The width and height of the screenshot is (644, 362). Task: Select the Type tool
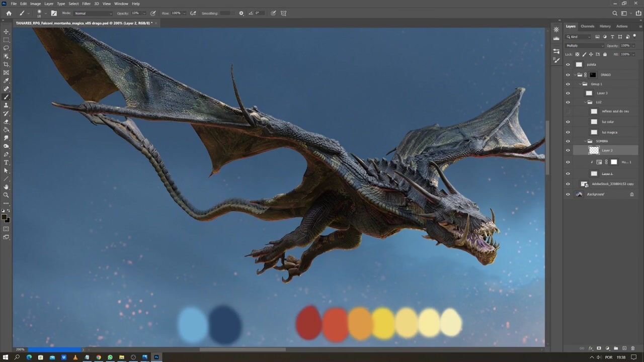click(6, 162)
